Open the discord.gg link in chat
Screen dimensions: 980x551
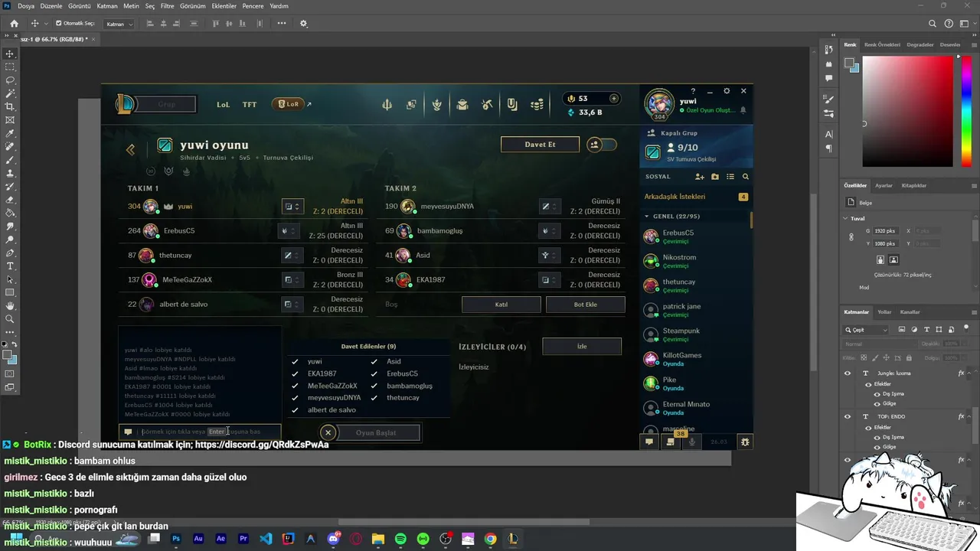(262, 444)
